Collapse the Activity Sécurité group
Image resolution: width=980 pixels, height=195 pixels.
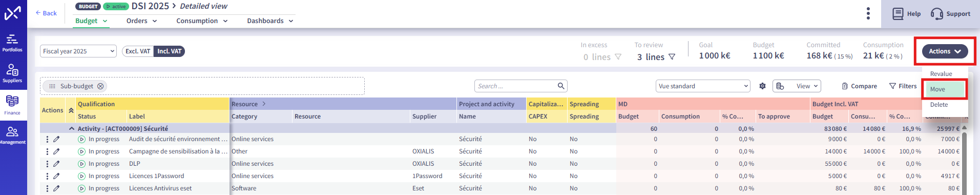72,129
